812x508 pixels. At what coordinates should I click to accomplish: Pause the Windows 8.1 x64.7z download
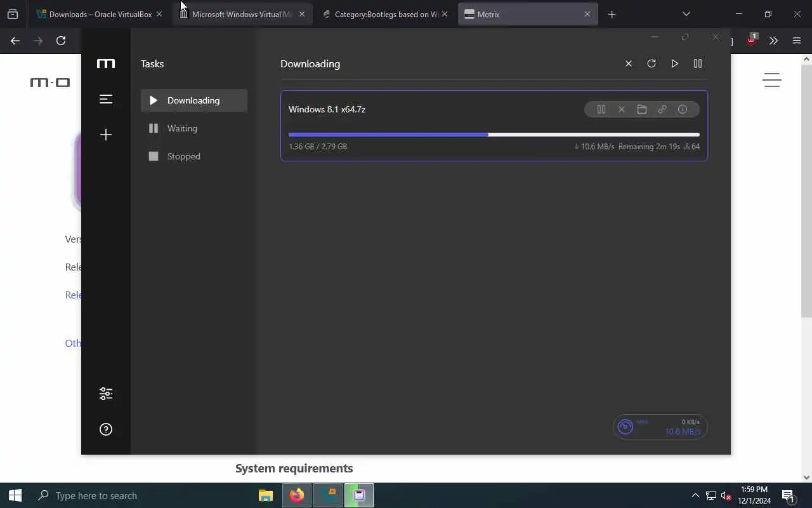click(x=601, y=109)
